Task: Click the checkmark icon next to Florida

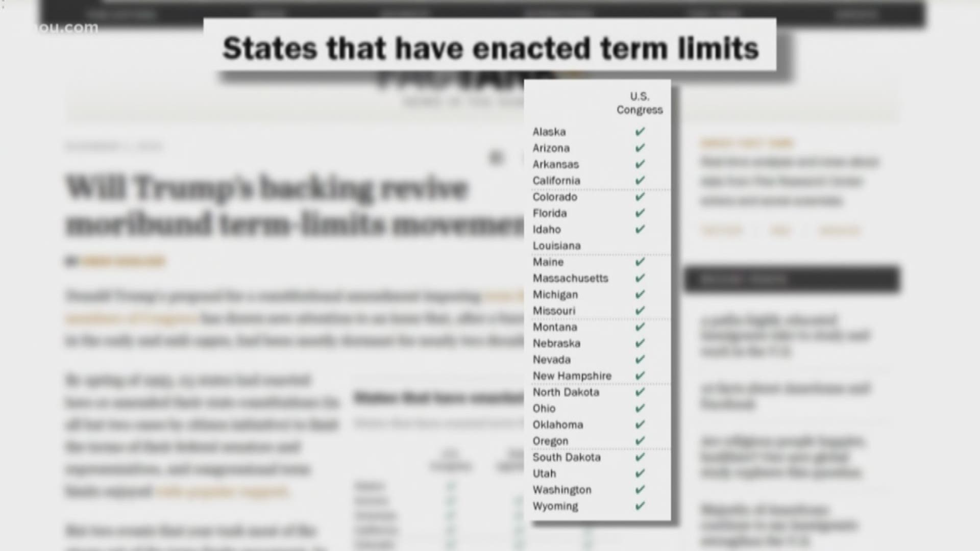Action: coord(640,213)
